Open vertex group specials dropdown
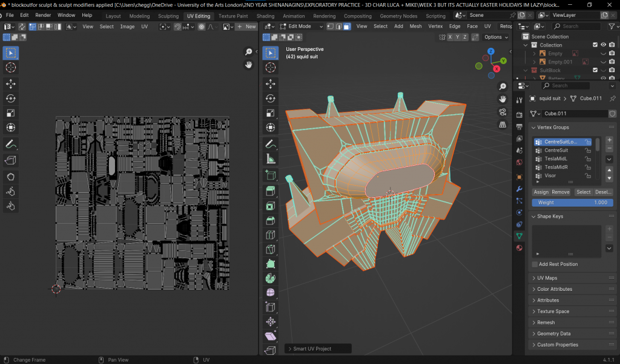The image size is (620, 364). coord(609,159)
